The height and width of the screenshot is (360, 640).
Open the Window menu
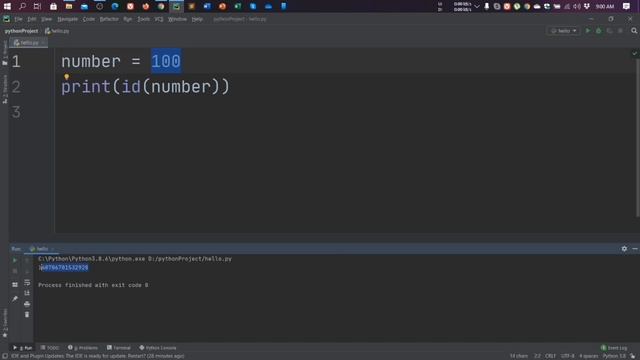(177, 19)
